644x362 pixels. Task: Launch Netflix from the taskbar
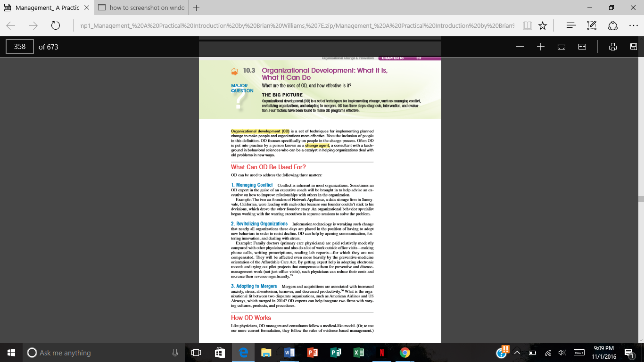381,353
